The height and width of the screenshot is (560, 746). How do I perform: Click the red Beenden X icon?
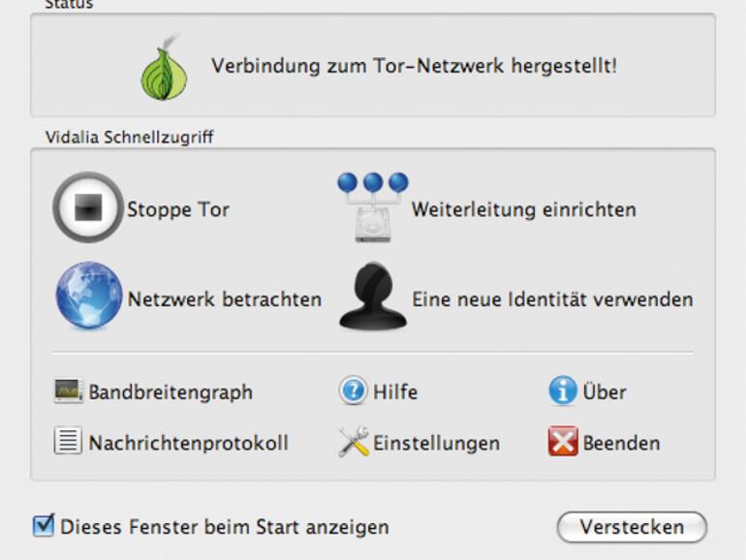(x=563, y=441)
